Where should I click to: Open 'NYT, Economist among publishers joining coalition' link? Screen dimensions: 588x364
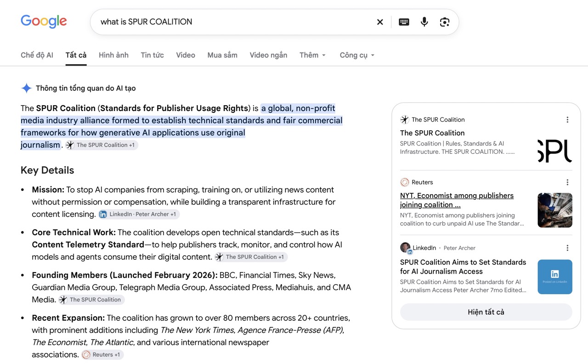coord(457,200)
